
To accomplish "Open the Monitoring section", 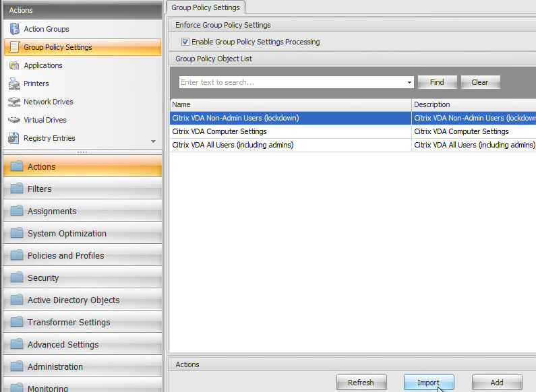I will 82,385.
